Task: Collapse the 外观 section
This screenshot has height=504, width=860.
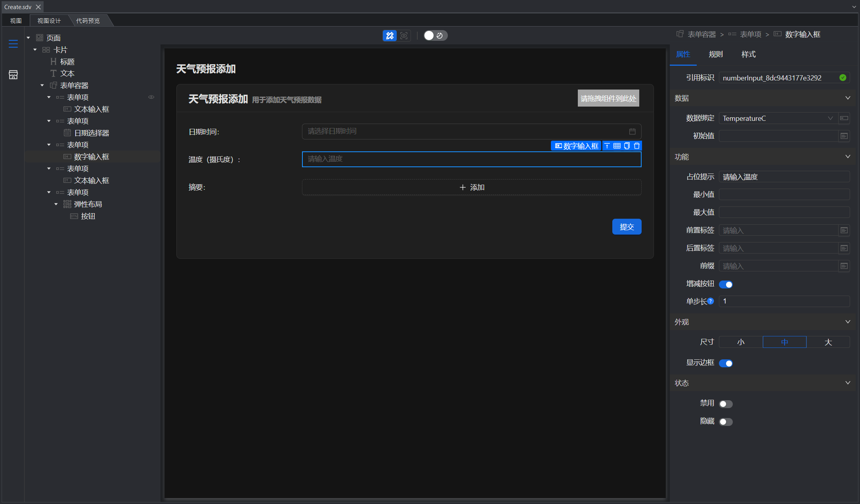Action: (x=848, y=322)
